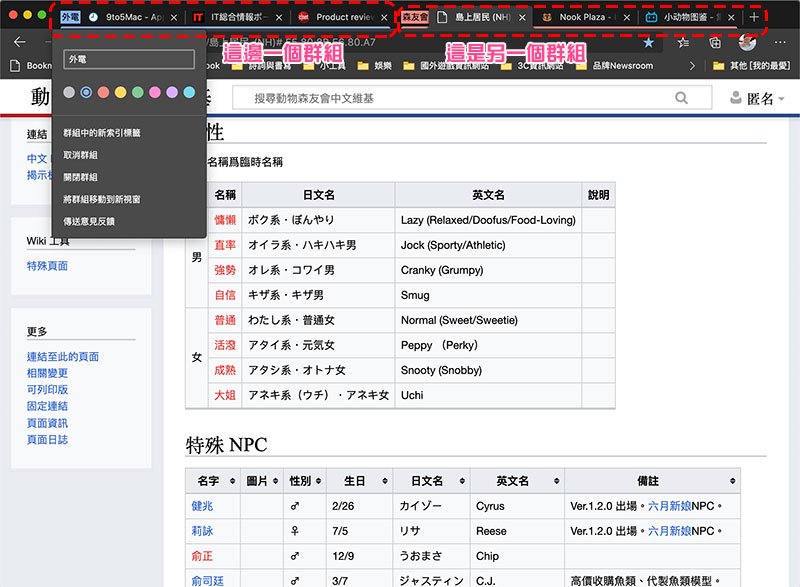Choose the red group color option
800x587 pixels.
point(103,92)
